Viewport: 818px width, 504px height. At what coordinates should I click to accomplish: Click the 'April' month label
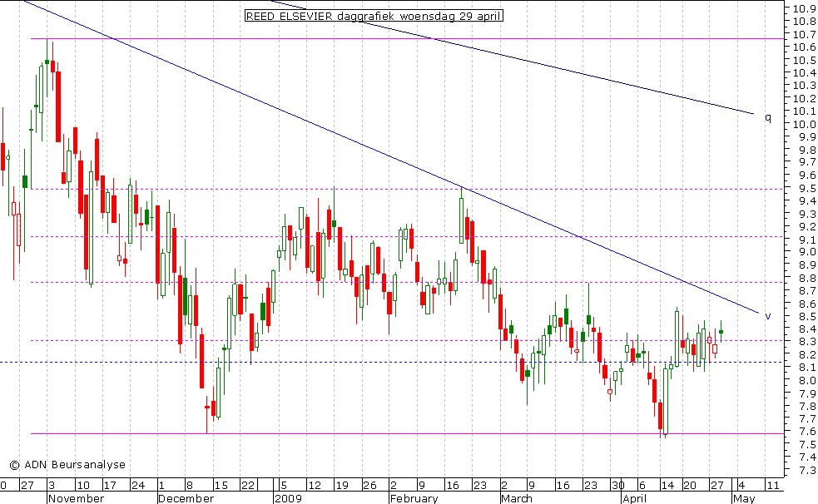click(x=635, y=498)
